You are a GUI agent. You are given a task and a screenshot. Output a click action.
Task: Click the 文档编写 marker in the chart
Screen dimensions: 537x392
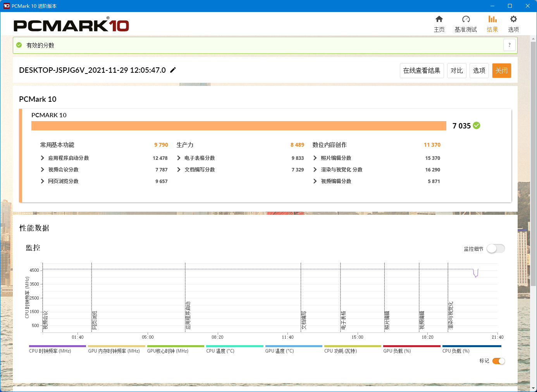point(304,320)
